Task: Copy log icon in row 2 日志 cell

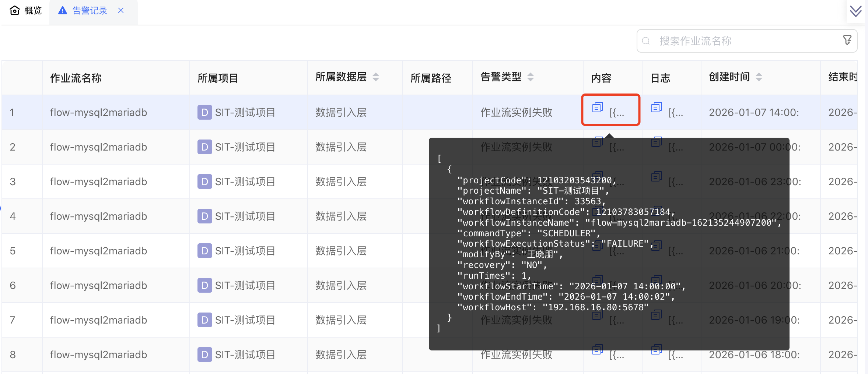Action: point(657,142)
